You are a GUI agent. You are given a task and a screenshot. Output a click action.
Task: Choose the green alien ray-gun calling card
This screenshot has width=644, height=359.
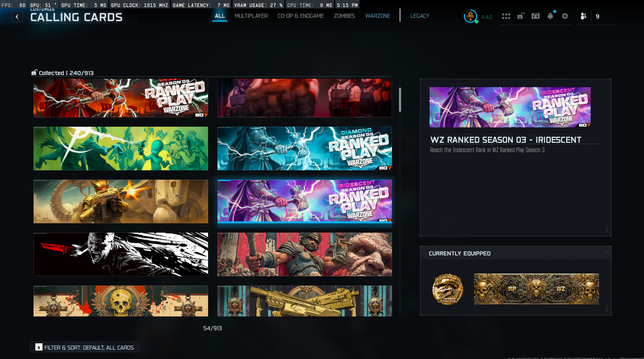point(121,148)
